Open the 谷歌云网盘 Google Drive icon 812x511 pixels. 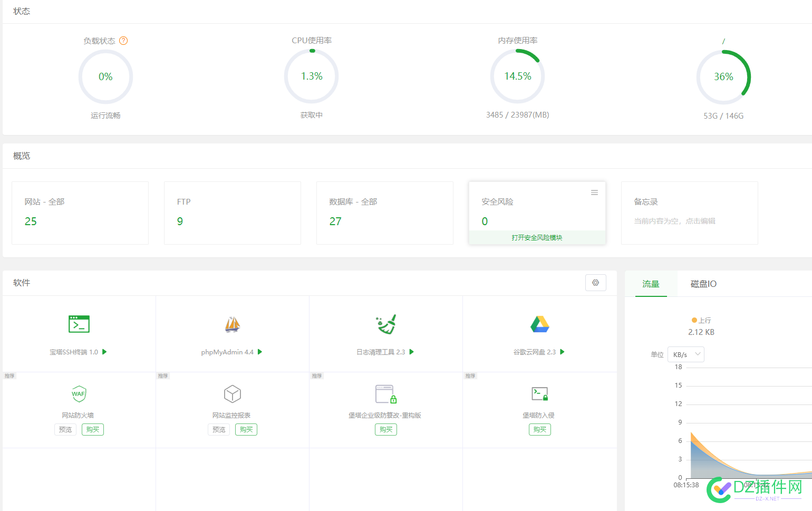[x=540, y=324]
